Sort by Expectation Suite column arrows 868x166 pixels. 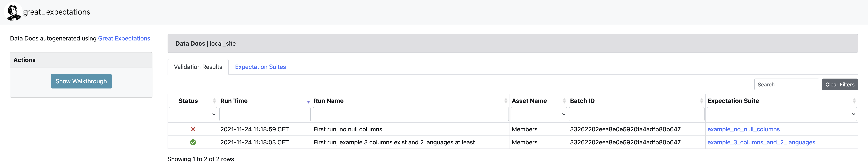point(854,101)
